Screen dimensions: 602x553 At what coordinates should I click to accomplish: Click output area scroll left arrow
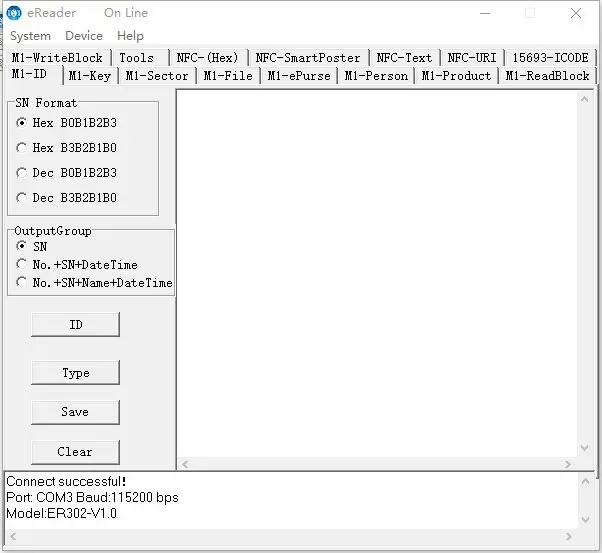point(185,464)
